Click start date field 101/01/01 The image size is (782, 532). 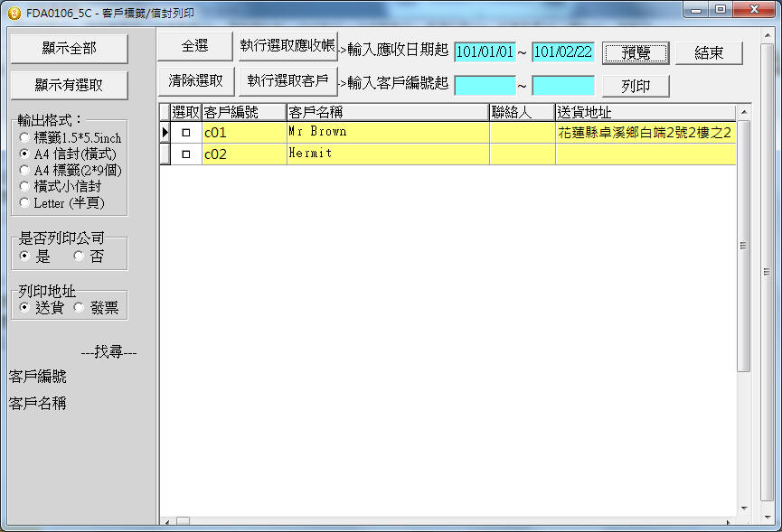point(485,51)
